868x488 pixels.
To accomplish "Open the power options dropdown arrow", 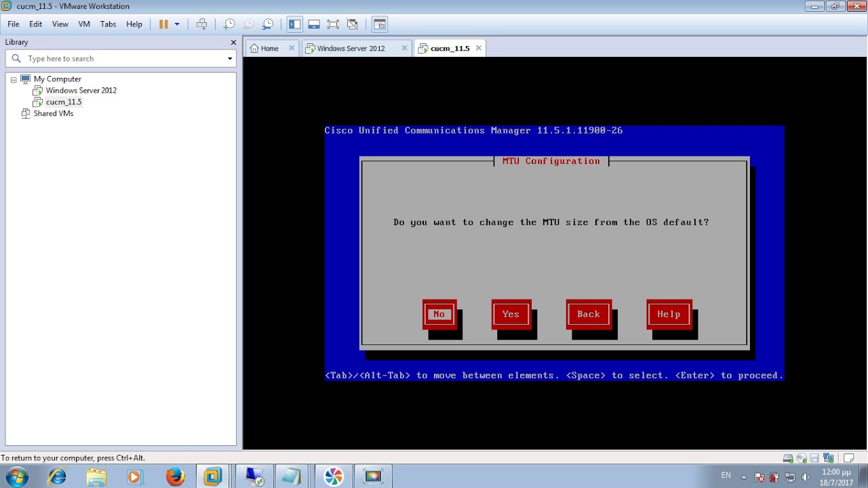I will pos(177,24).
